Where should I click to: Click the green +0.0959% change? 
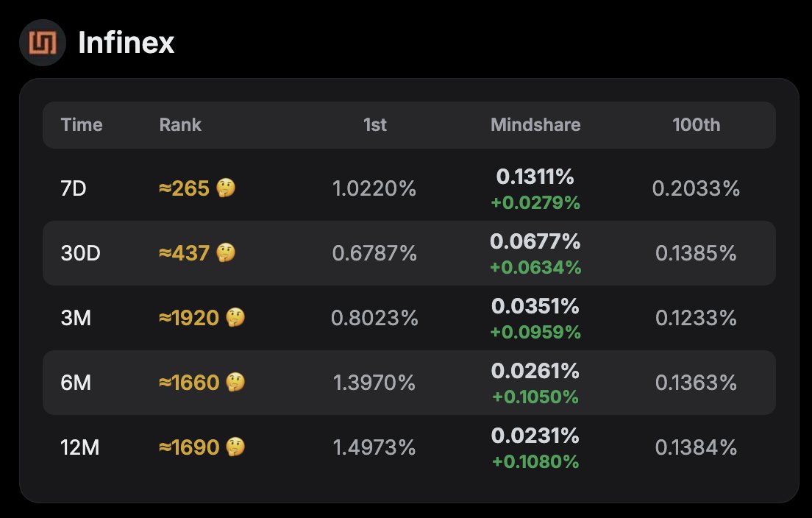[x=535, y=332]
